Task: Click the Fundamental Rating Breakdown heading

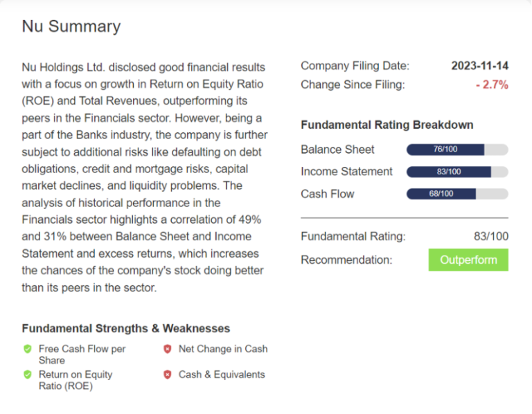Action: tap(387, 125)
